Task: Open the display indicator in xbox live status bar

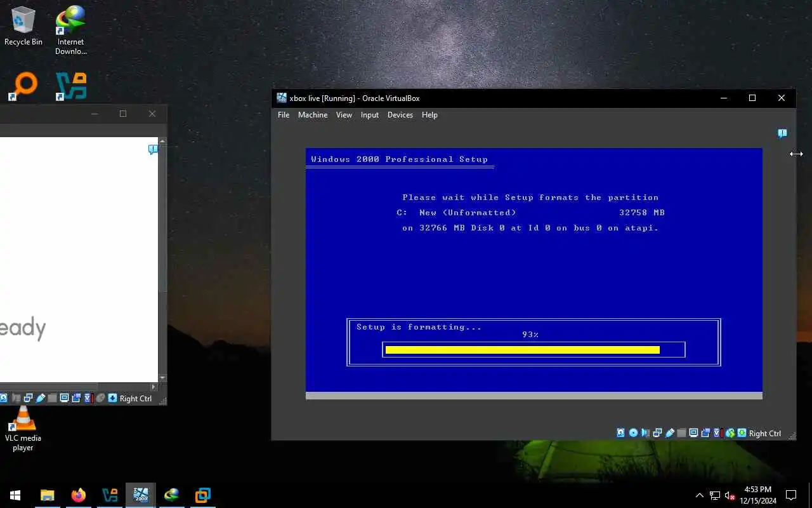Action: (694, 433)
